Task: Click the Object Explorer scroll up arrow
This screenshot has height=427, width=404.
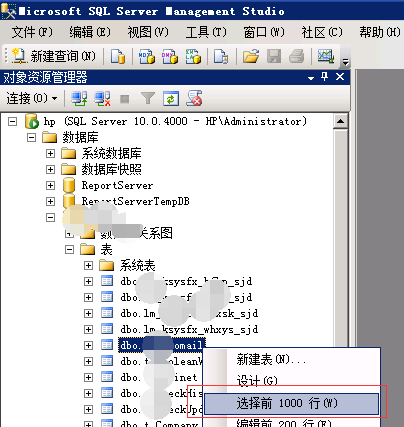Action: click(340, 121)
